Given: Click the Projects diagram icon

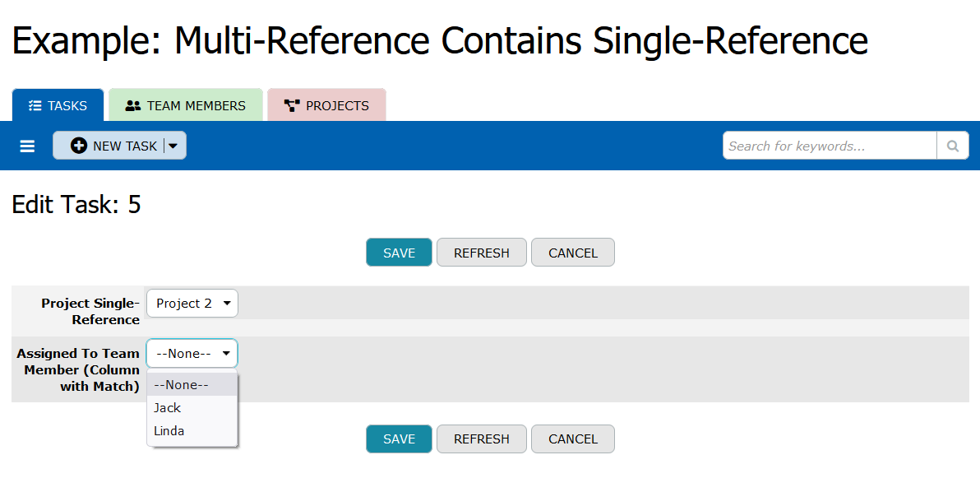Looking at the screenshot, I should 292,105.
